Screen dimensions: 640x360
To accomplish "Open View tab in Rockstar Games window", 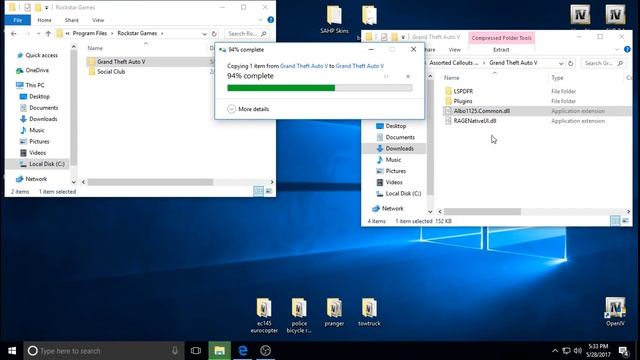I will (x=98, y=20).
